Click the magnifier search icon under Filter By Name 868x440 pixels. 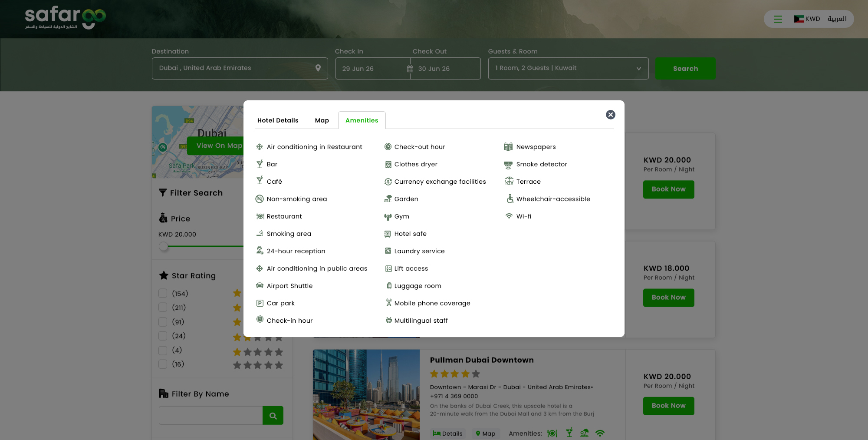click(x=273, y=416)
